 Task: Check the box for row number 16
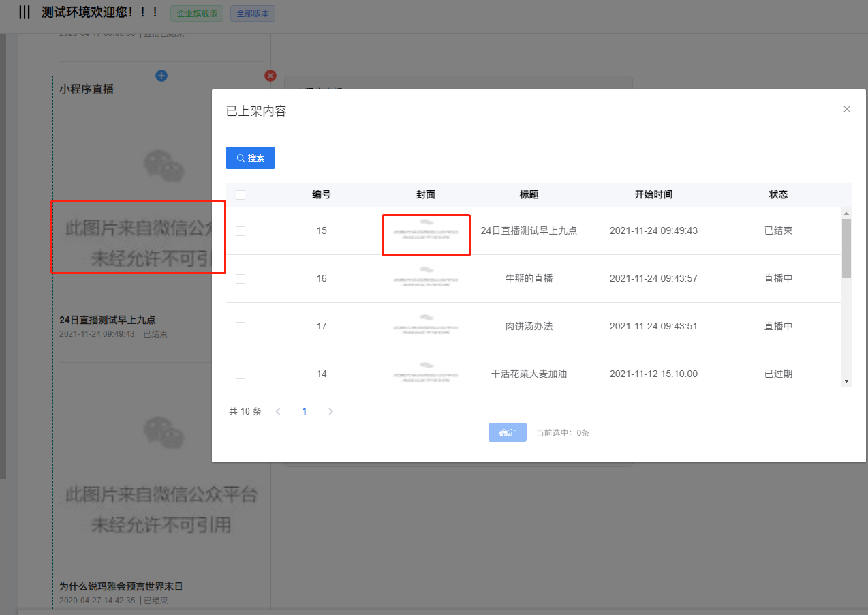[241, 279]
